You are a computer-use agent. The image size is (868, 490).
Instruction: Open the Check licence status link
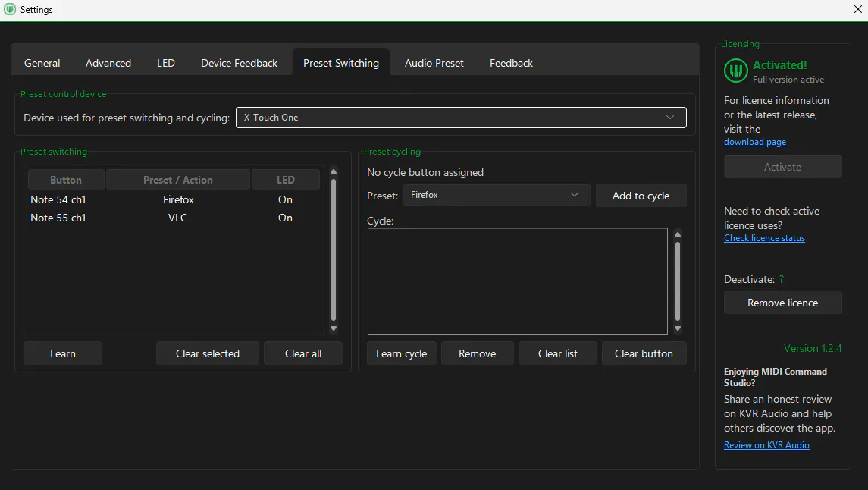click(764, 238)
